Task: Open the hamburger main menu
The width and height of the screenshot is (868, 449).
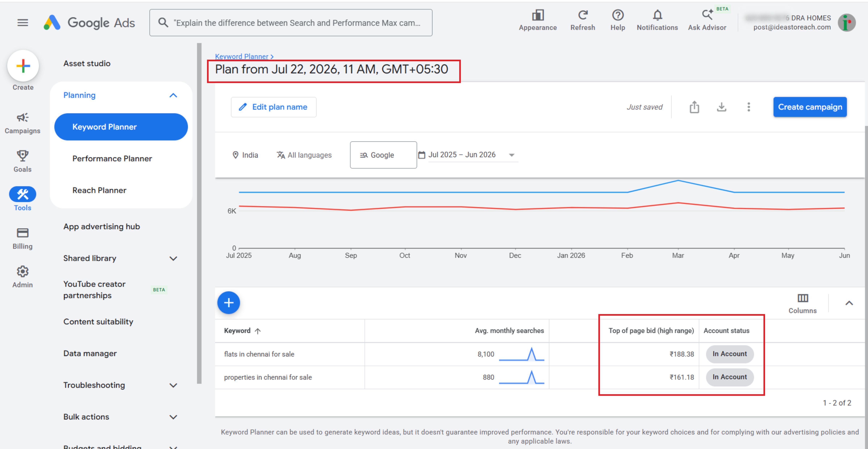Action: coord(23,23)
